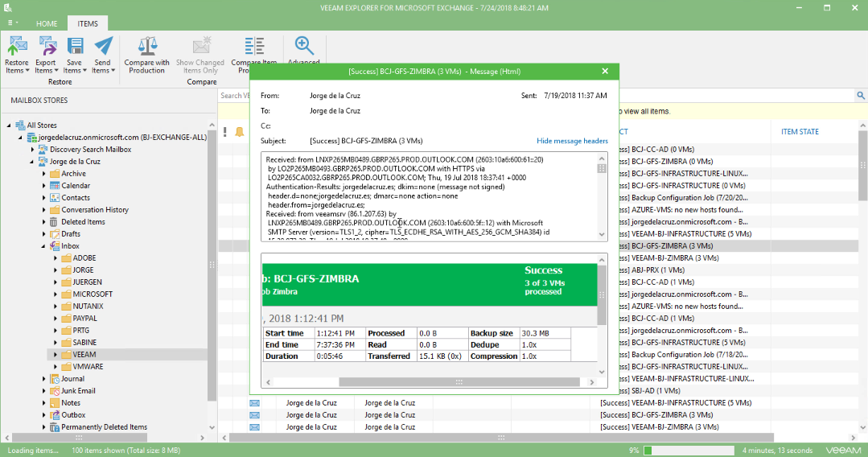Click the Hide message headers link
Screen dimensions: 868x457
point(572,141)
